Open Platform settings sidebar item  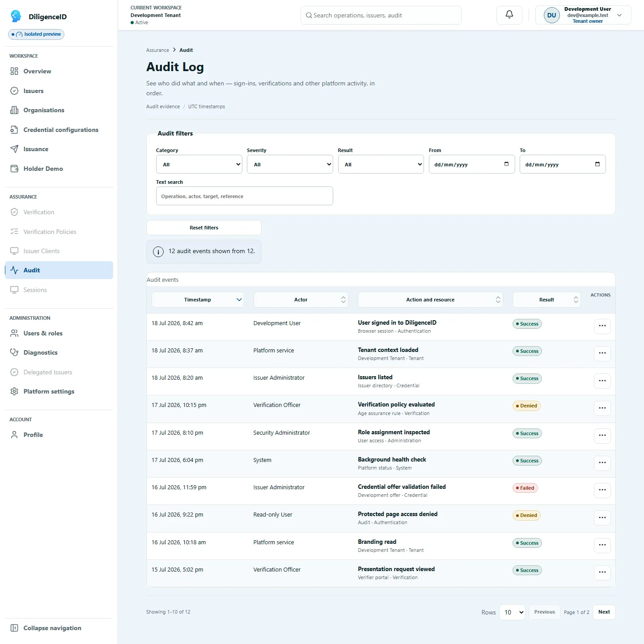click(59, 391)
